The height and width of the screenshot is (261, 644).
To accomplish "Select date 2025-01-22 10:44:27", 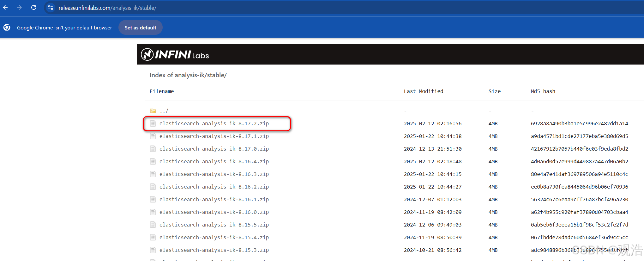I will tap(433, 187).
